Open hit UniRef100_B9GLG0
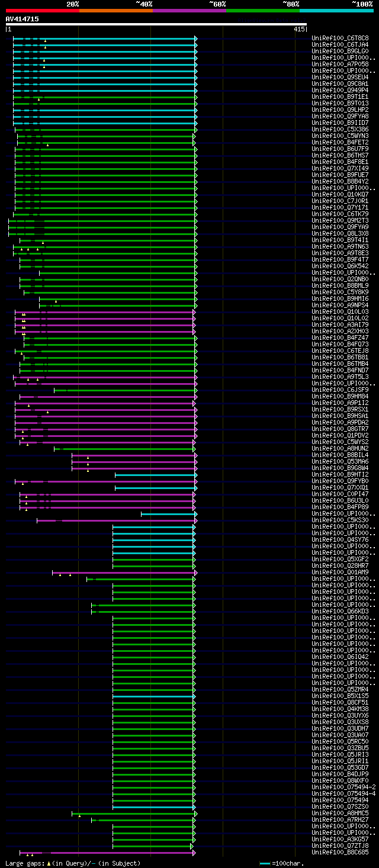 341,51
